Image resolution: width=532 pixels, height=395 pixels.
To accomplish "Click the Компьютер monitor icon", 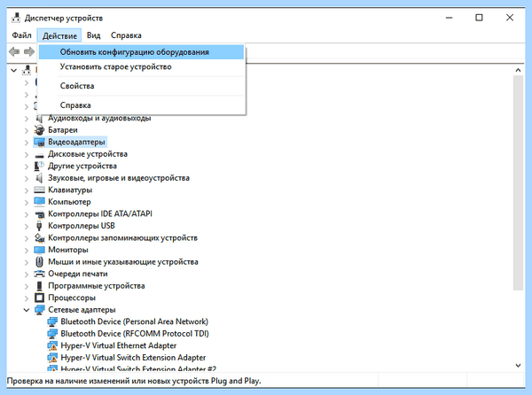I will tap(39, 202).
